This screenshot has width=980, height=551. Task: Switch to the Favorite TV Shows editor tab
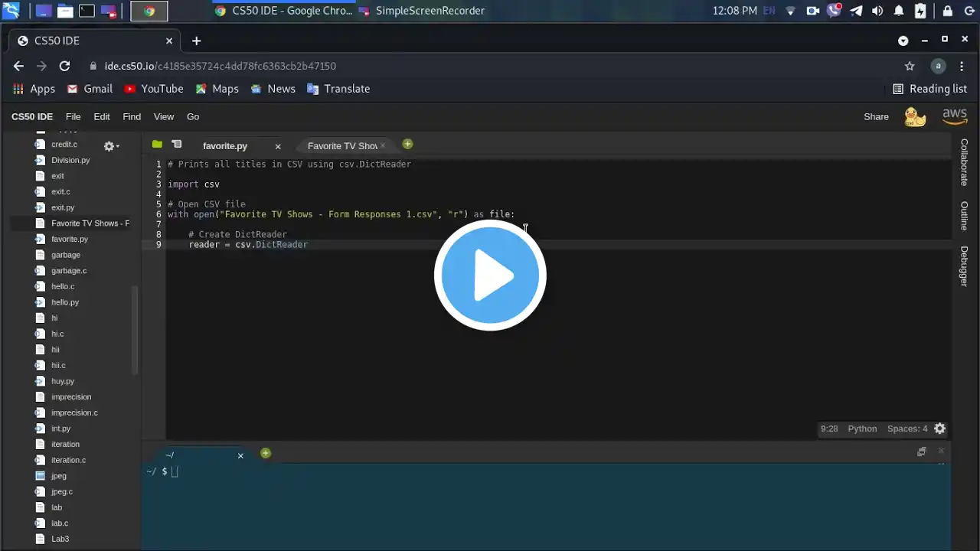[x=342, y=145]
